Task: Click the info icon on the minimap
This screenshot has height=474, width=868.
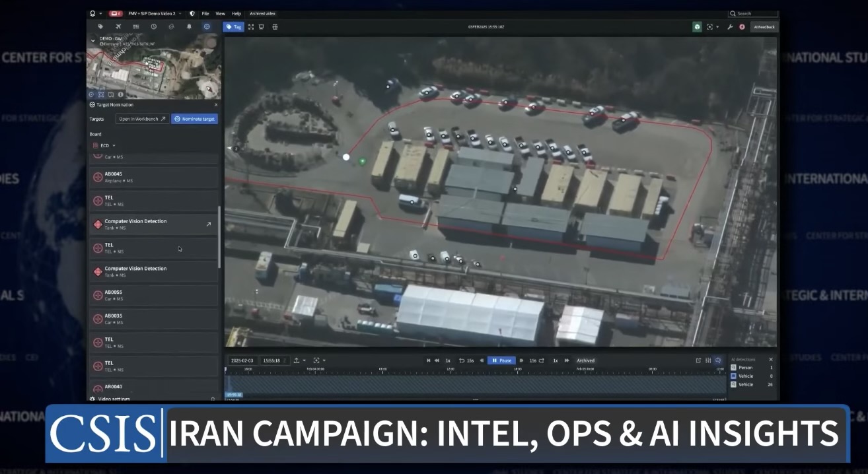Action: (120, 94)
